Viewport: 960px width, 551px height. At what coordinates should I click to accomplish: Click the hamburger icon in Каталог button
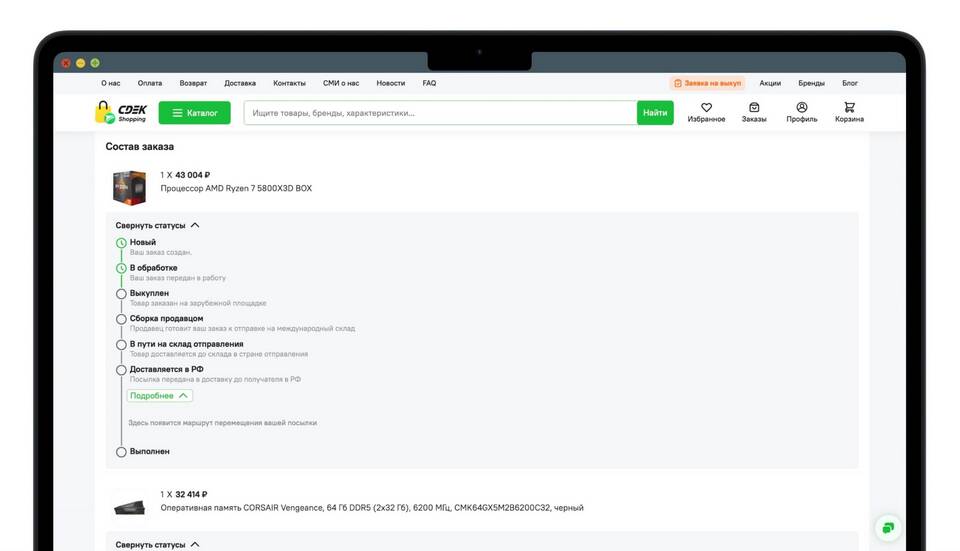(x=177, y=113)
